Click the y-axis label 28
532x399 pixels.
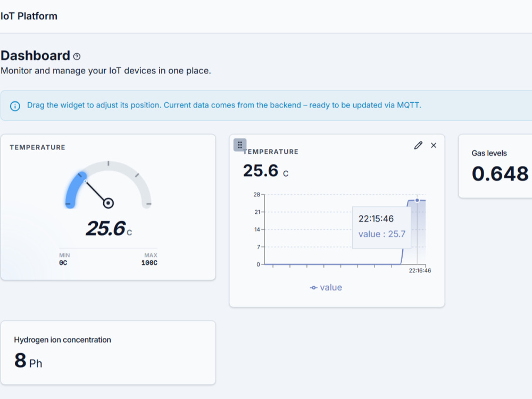[x=256, y=195]
